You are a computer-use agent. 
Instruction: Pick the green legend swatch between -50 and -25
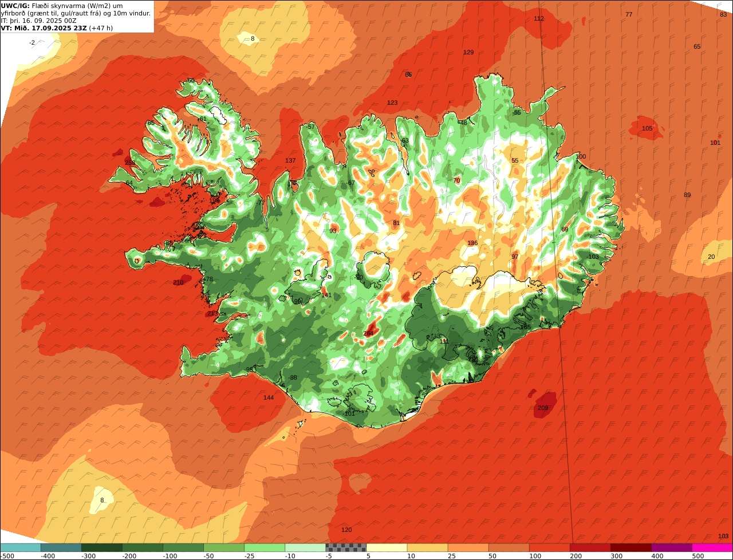(224, 547)
